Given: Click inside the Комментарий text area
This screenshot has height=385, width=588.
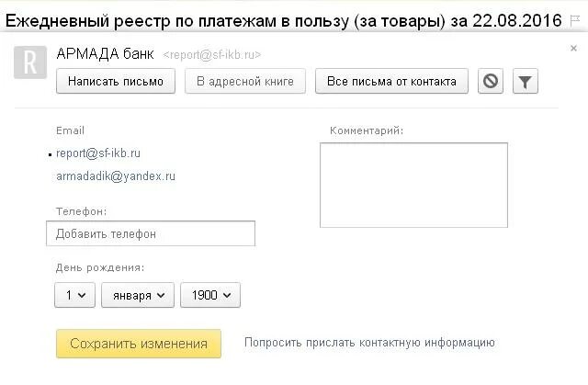Looking at the screenshot, I should coord(413,185).
